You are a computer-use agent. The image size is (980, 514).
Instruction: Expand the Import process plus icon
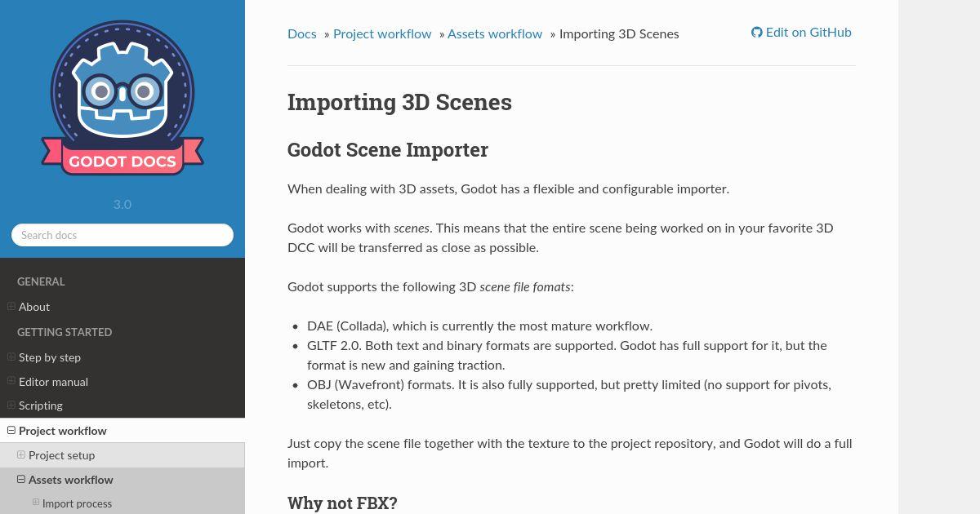(36, 503)
